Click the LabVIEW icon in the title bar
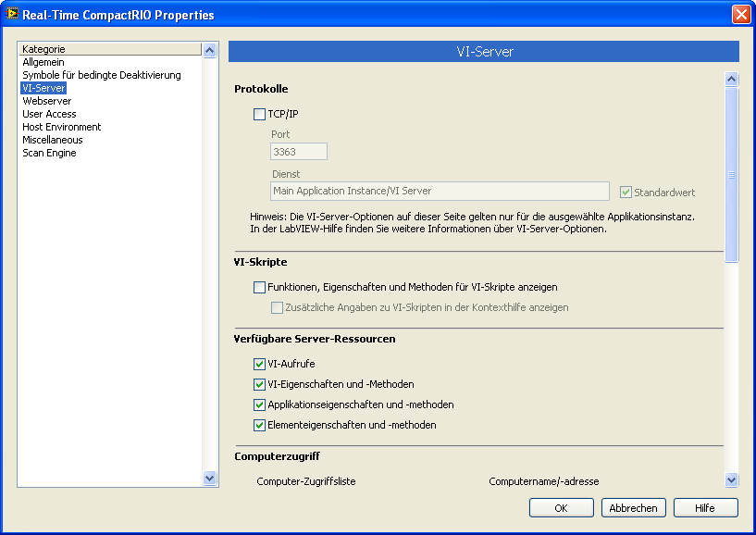Screen dimensions: 756x535 12,15
